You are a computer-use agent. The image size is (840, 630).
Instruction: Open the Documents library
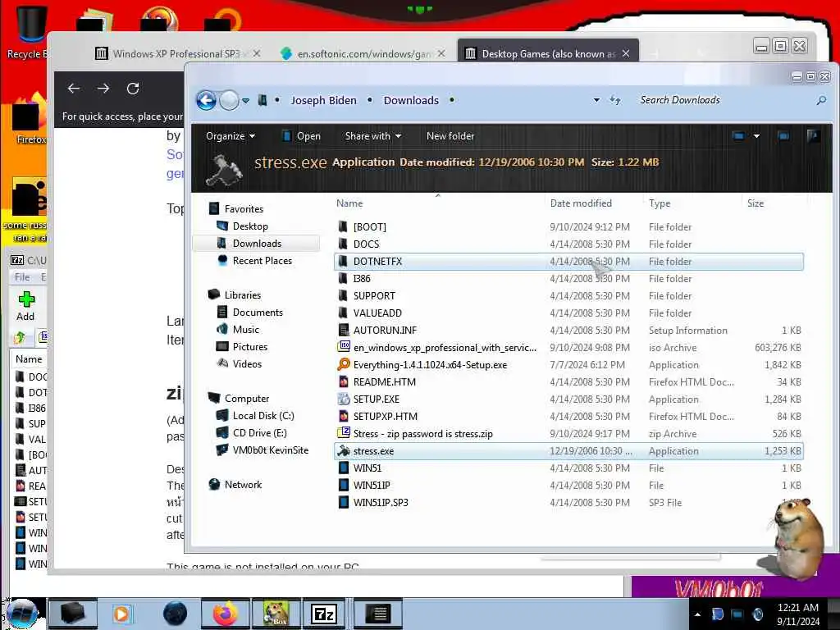click(x=257, y=313)
